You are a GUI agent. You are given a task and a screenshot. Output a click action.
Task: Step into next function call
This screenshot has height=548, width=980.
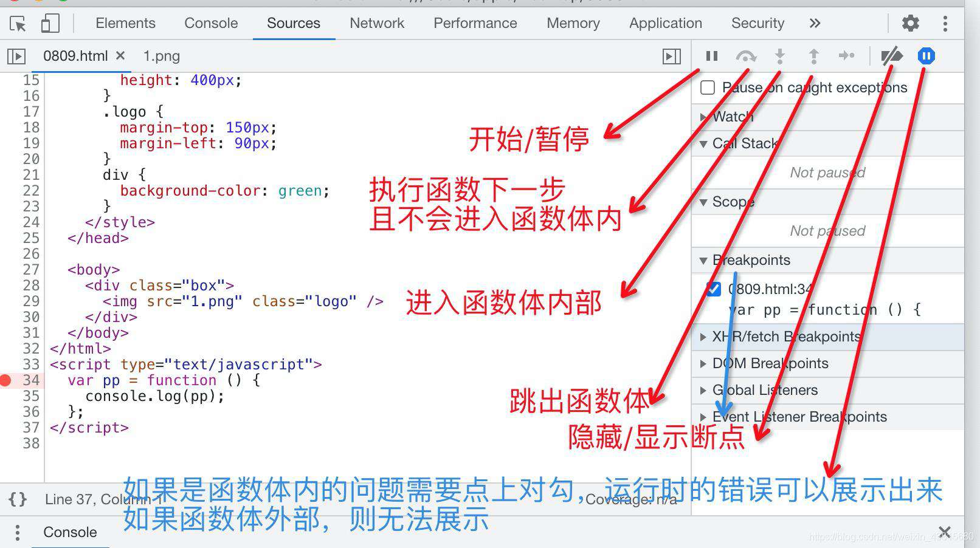(780, 56)
